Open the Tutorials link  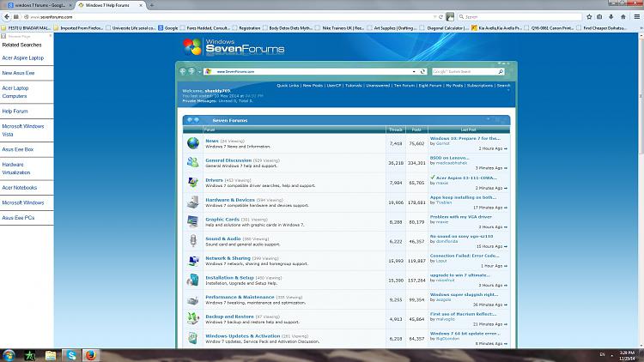coord(354,86)
